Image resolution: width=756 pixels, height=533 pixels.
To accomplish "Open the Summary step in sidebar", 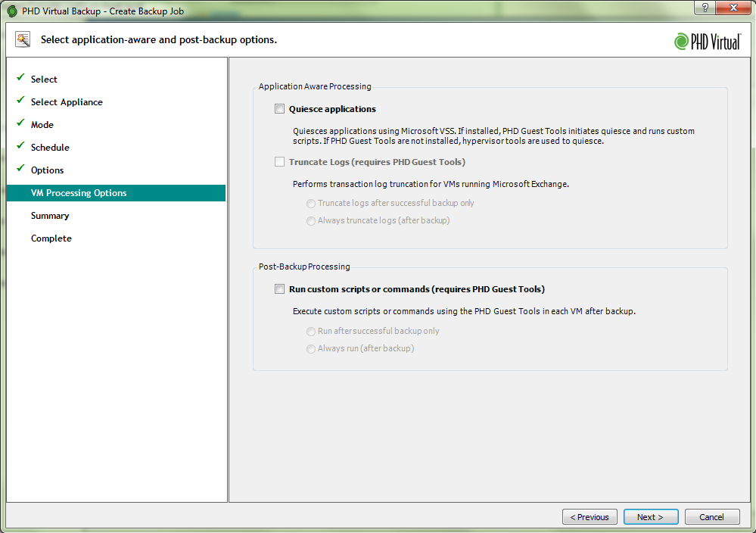I will click(x=50, y=216).
